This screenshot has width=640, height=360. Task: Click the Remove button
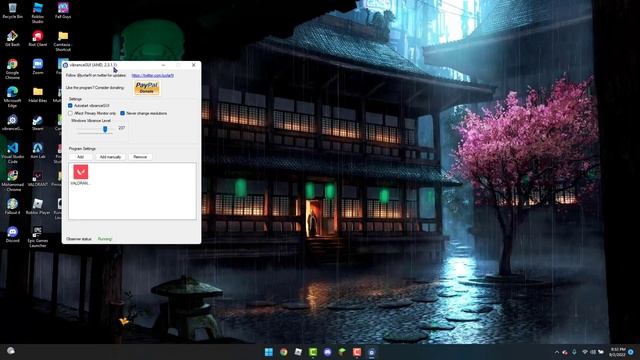[140, 157]
